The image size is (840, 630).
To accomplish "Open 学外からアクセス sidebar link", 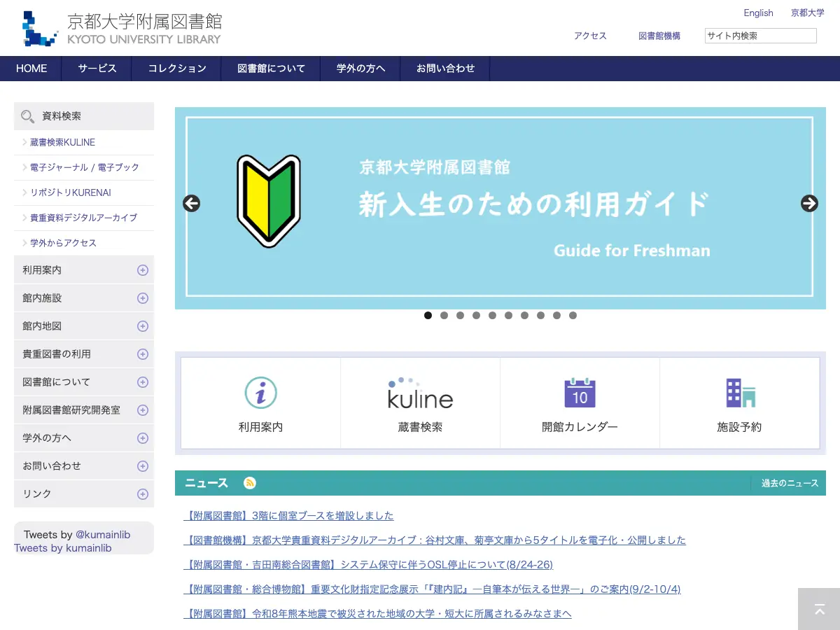I will click(x=63, y=243).
